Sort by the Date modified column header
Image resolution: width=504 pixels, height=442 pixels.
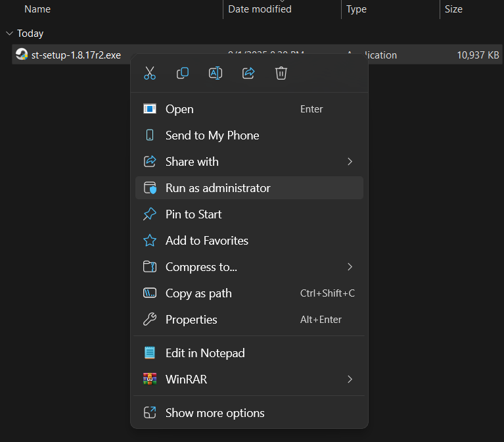tap(260, 9)
